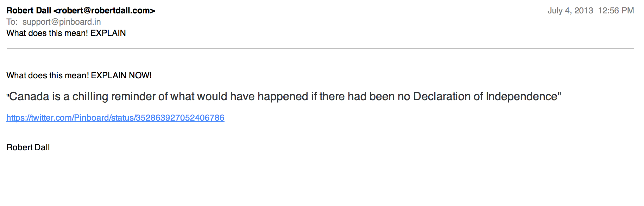Select the support@pinboard.in recipient address
This screenshot has width=644, height=206.
pyautogui.click(x=62, y=22)
